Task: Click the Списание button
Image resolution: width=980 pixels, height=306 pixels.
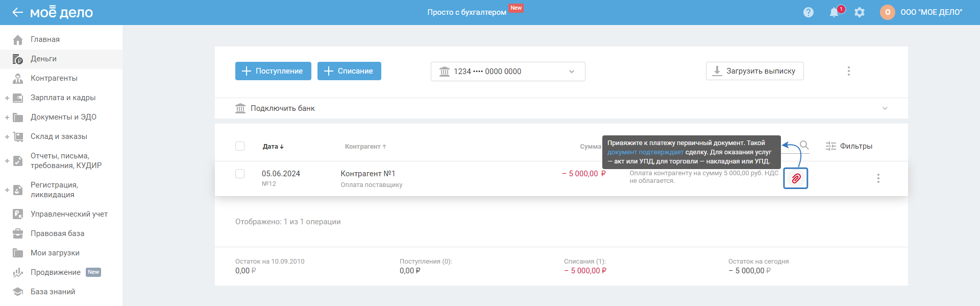Action: click(x=349, y=71)
